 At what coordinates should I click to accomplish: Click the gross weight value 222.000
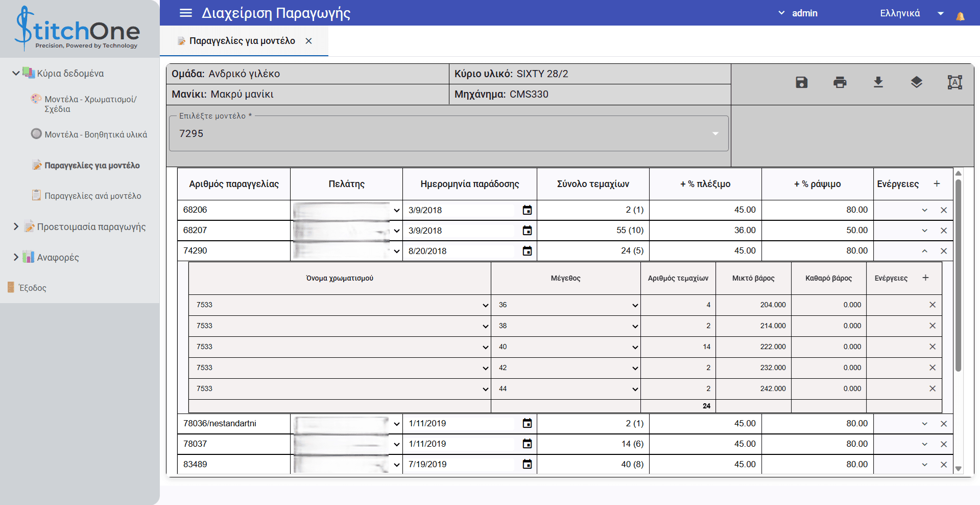(773, 347)
